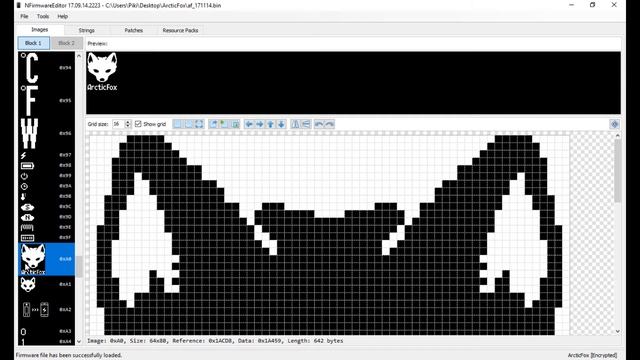Open editor settings icon at toolbar far right
The width and height of the screenshot is (640, 360).
615,124
